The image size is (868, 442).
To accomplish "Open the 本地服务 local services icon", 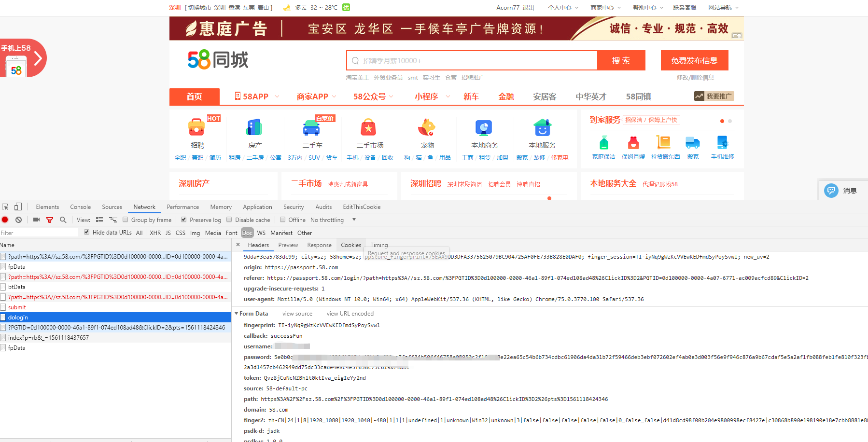I will pyautogui.click(x=542, y=128).
